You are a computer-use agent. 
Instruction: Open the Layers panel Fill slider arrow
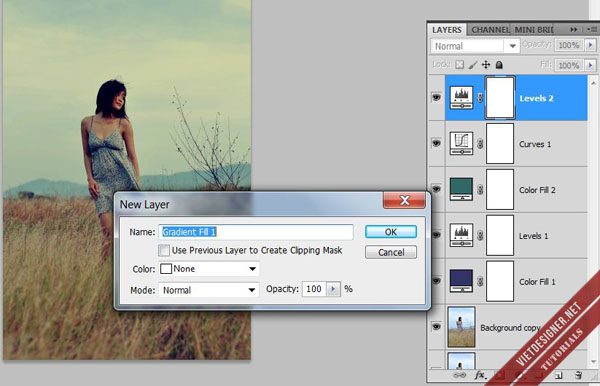(590, 65)
